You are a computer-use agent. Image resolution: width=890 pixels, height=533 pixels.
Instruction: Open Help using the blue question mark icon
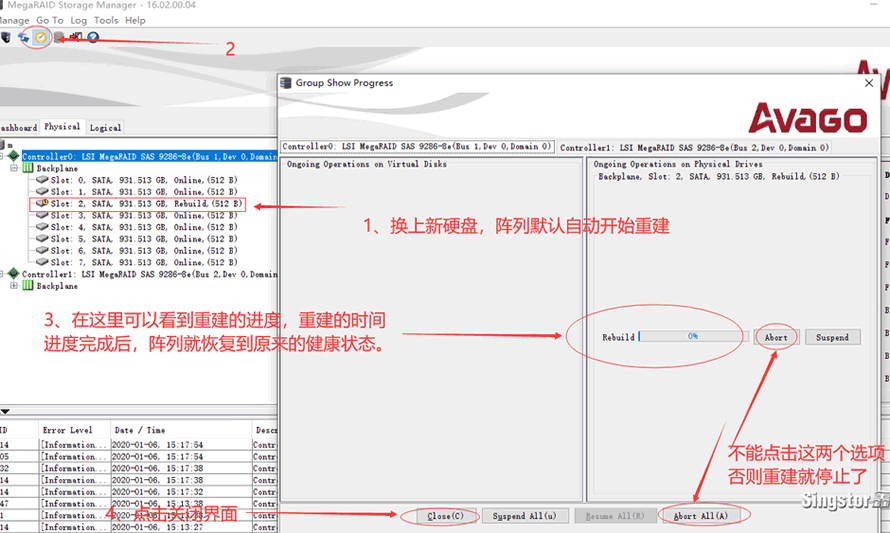(93, 37)
